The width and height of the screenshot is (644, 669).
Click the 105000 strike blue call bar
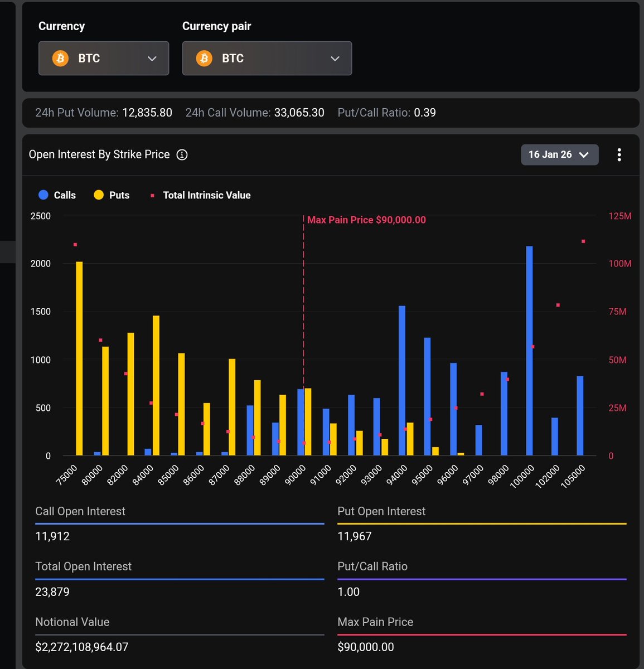(580, 416)
